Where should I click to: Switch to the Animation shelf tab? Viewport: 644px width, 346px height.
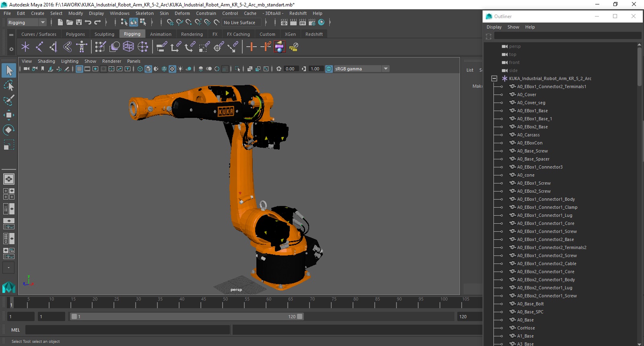161,34
